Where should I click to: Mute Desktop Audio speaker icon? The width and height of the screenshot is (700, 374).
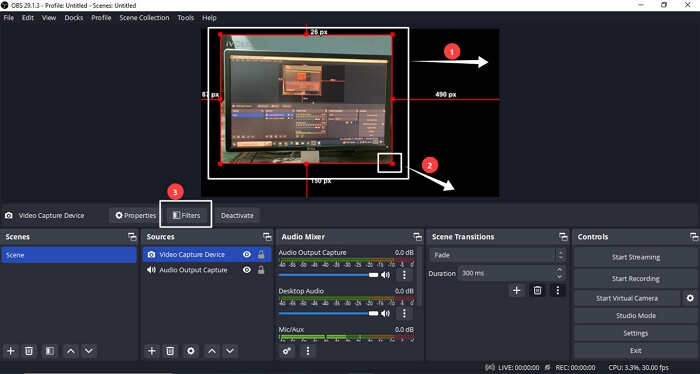click(x=386, y=313)
